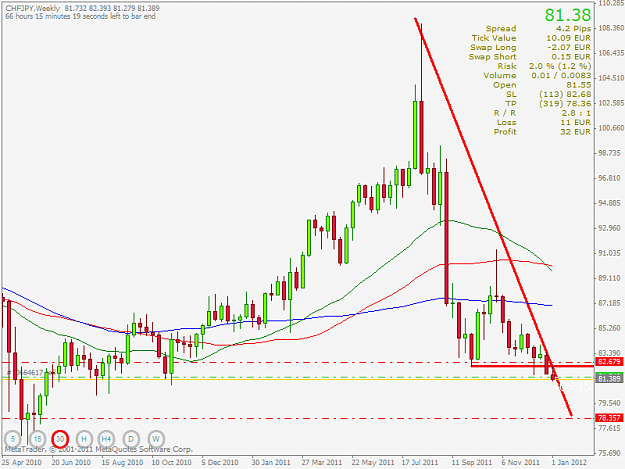Click the 108.360 price scale label
This screenshot has width=625, height=469.
click(x=611, y=28)
